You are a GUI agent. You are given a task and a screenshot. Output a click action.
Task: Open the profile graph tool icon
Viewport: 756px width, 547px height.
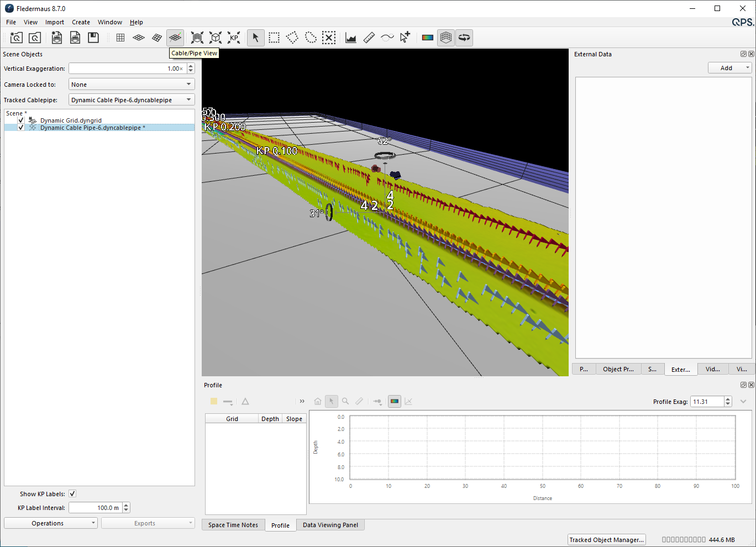tap(351, 38)
